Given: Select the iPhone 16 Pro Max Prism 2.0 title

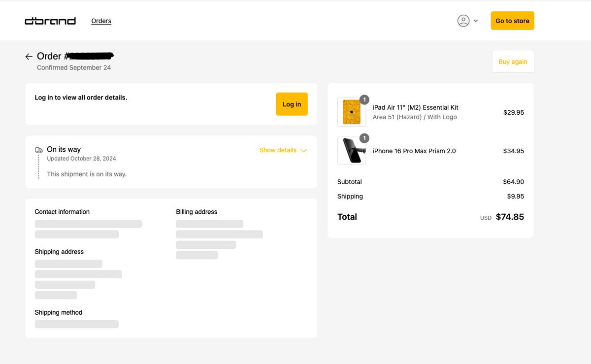Looking at the screenshot, I should (x=415, y=151).
